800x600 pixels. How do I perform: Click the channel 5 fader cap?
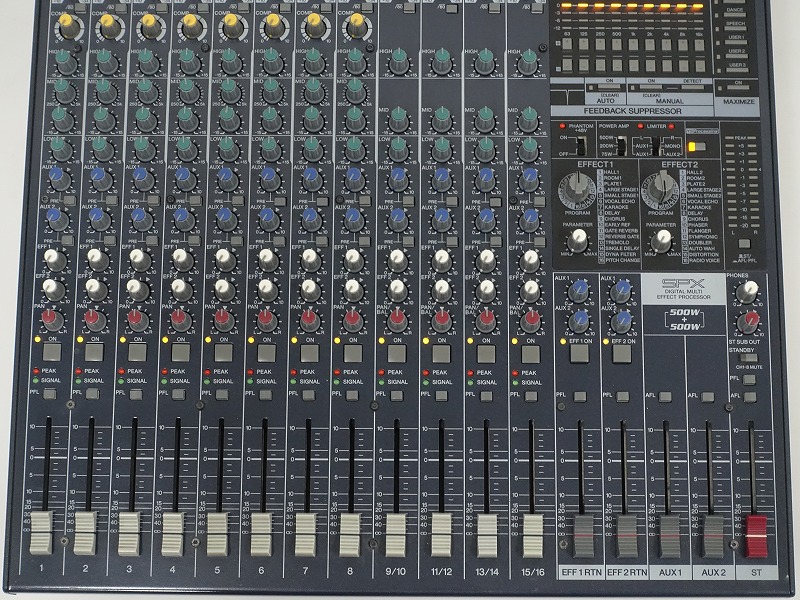point(218,533)
